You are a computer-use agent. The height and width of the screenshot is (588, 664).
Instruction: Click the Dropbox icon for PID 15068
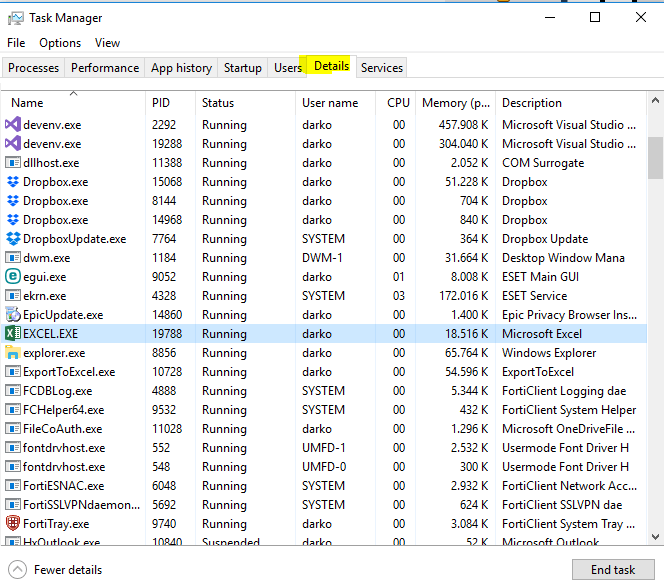13,182
